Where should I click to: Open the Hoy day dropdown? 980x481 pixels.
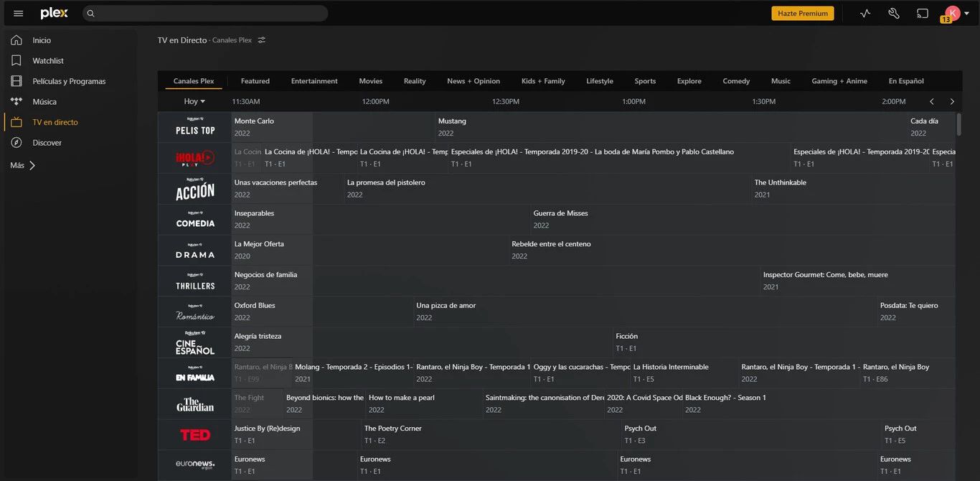click(194, 101)
